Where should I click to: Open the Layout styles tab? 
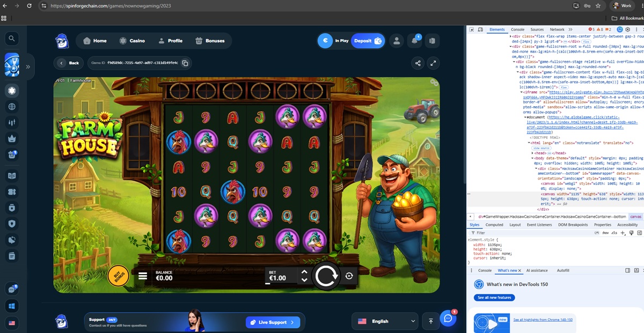pyautogui.click(x=515, y=225)
